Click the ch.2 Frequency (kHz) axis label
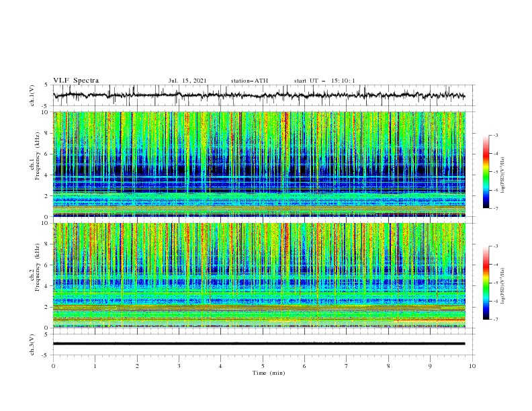The image size is (532, 411). (35, 267)
